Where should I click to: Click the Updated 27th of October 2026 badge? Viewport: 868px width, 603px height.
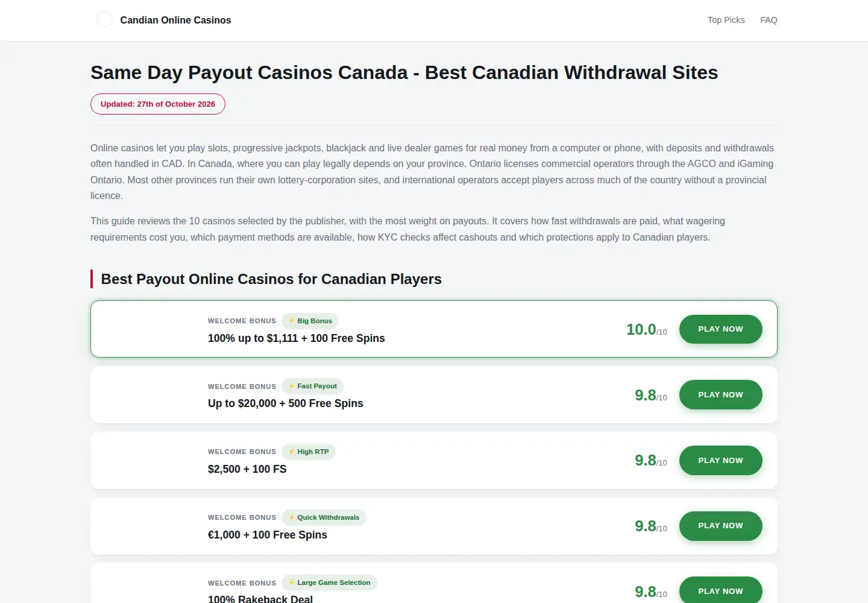point(158,104)
